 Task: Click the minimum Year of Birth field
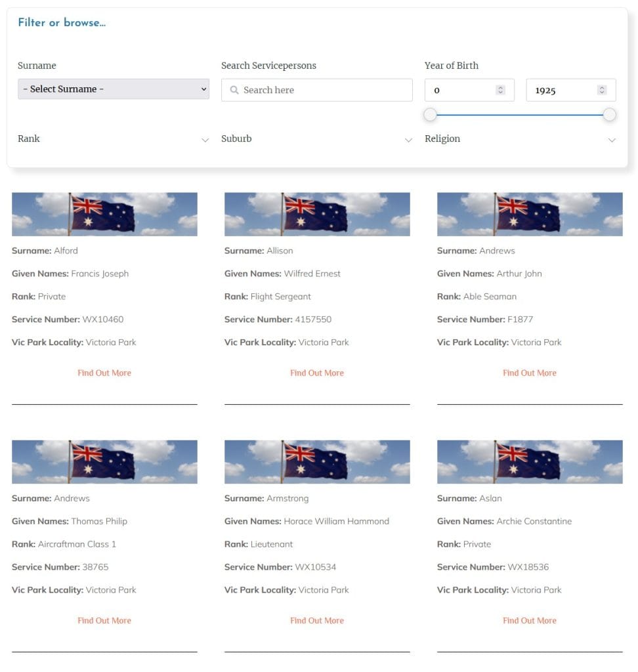click(469, 90)
